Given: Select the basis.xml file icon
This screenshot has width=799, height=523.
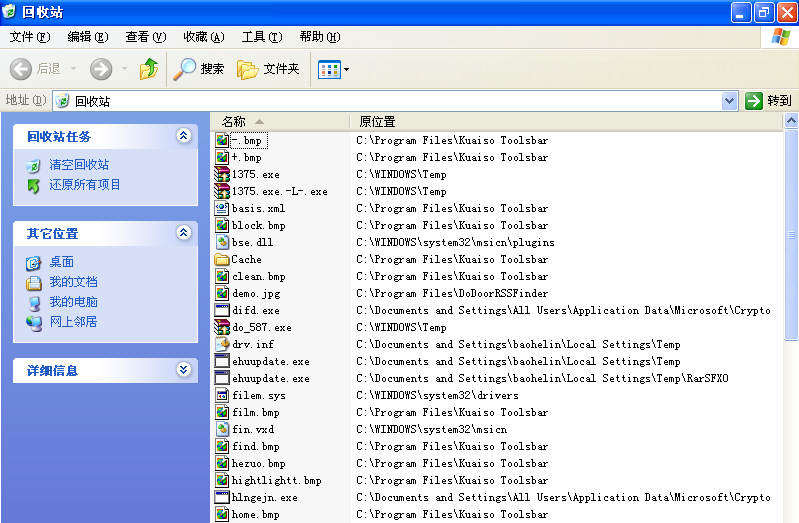Looking at the screenshot, I should [222, 208].
